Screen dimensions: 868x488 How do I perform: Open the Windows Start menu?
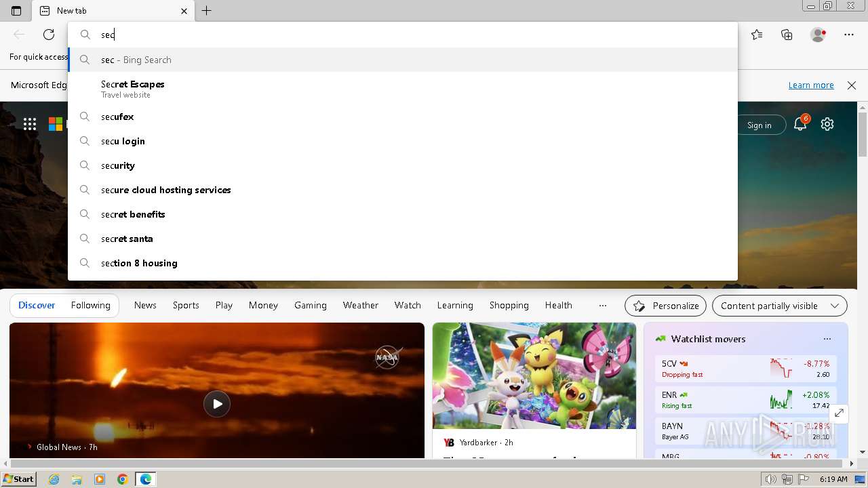pos(18,479)
